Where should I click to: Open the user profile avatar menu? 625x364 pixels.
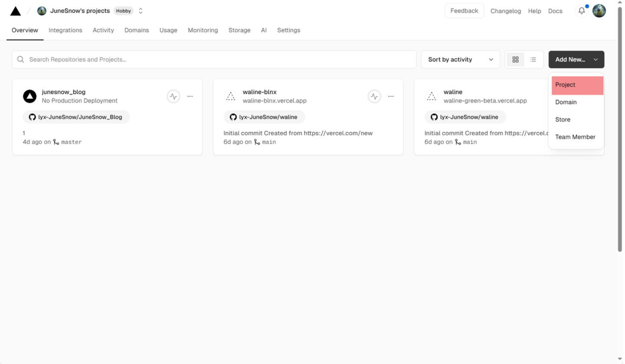click(599, 11)
